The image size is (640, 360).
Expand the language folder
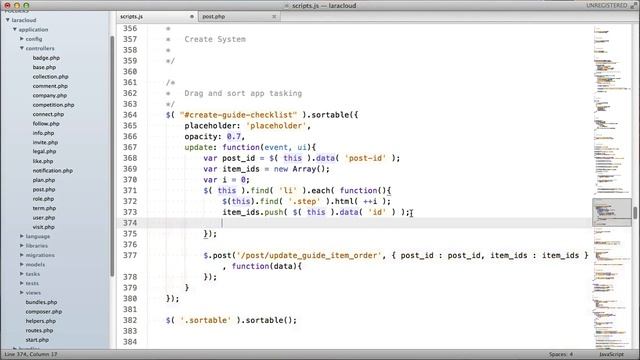pyautogui.click(x=22, y=236)
